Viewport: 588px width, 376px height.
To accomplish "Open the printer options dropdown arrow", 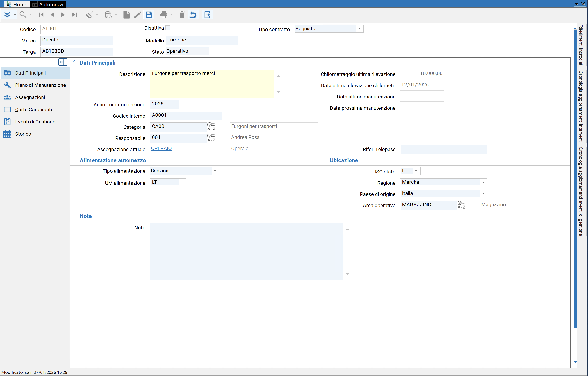I will tap(171, 15).
